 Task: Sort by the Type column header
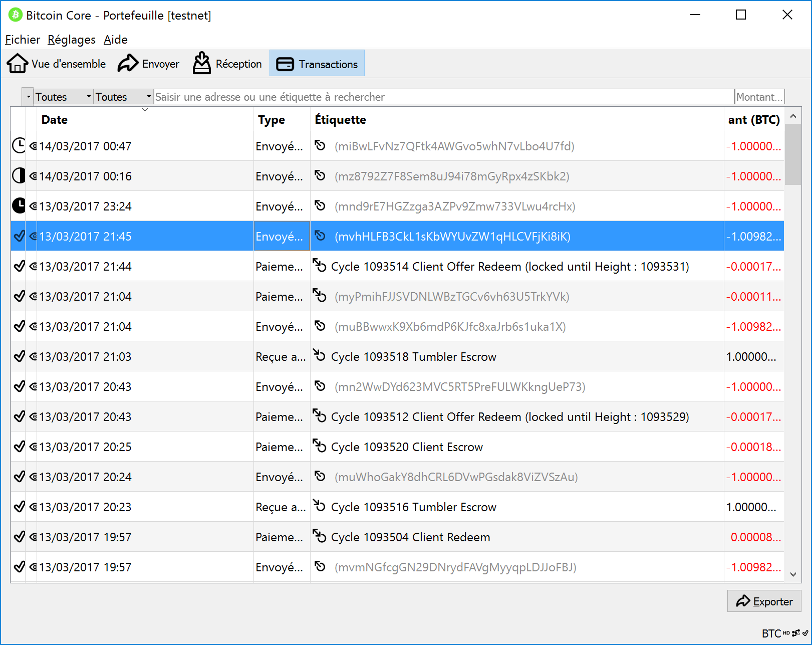click(x=282, y=120)
